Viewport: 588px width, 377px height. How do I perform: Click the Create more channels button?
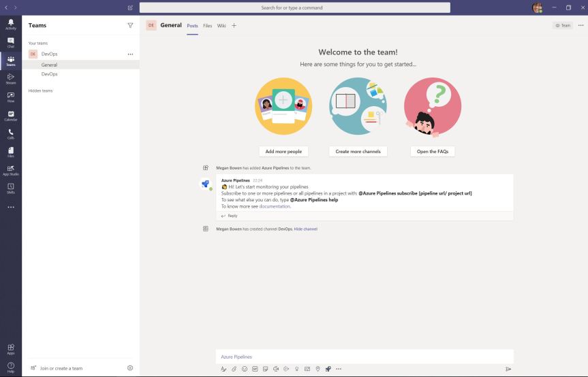coord(358,152)
